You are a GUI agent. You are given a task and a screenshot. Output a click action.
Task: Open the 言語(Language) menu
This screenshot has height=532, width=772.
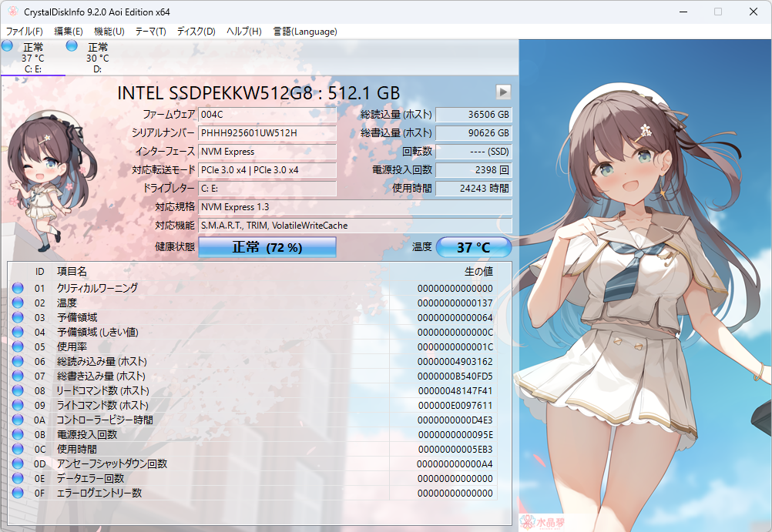point(305,32)
